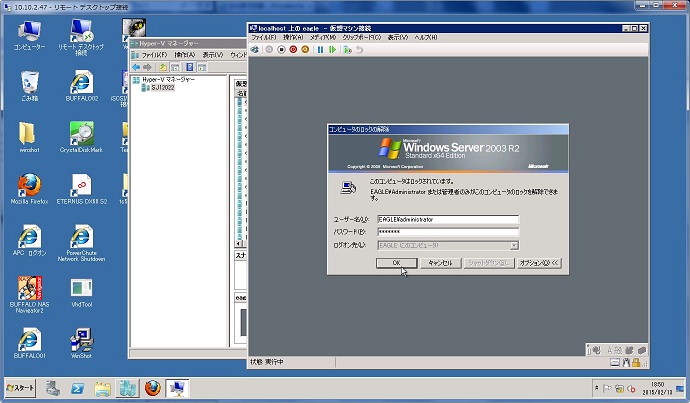This screenshot has width=690, height=403.
Task: Open CrystalDiskMark desktop icon
Action: (81, 137)
